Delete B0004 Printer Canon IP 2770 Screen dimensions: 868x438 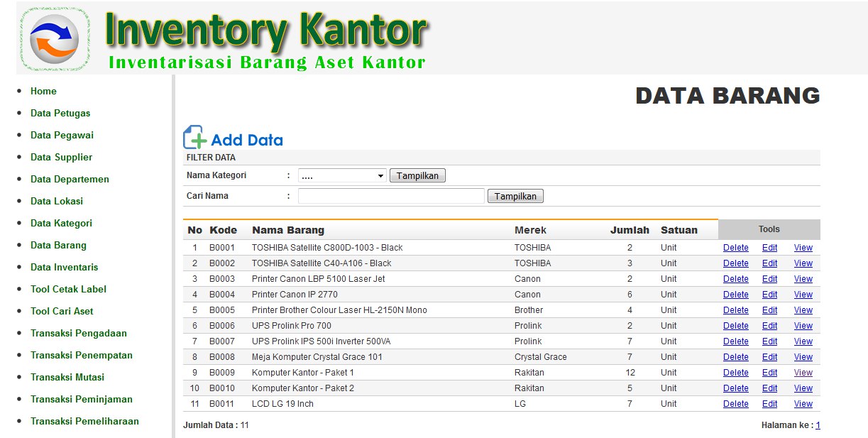[x=736, y=295]
